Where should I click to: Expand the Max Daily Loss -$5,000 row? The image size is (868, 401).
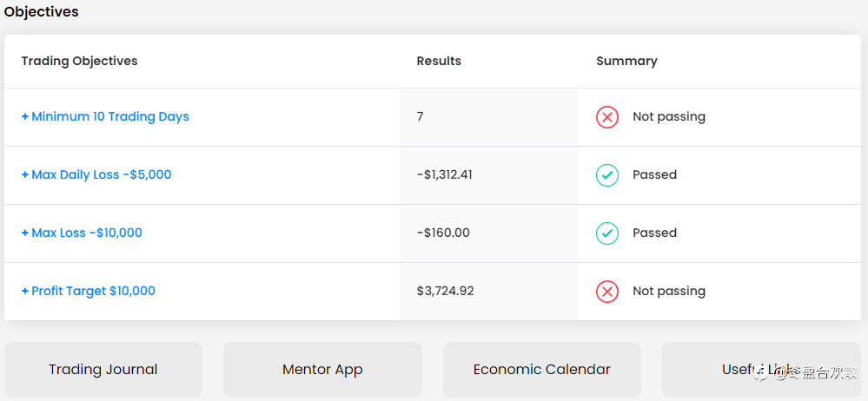[96, 174]
